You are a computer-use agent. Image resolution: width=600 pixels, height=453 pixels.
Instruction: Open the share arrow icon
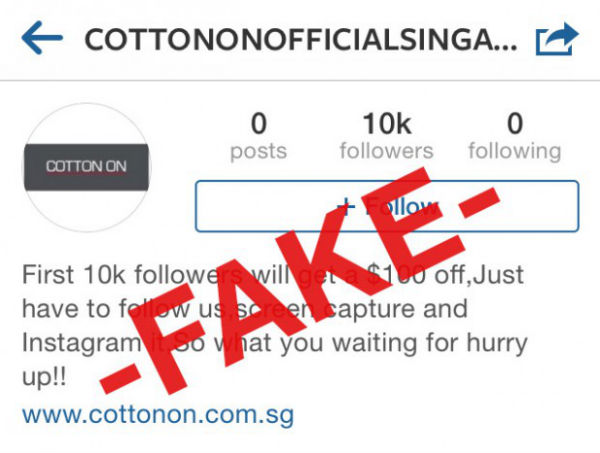coord(557,39)
